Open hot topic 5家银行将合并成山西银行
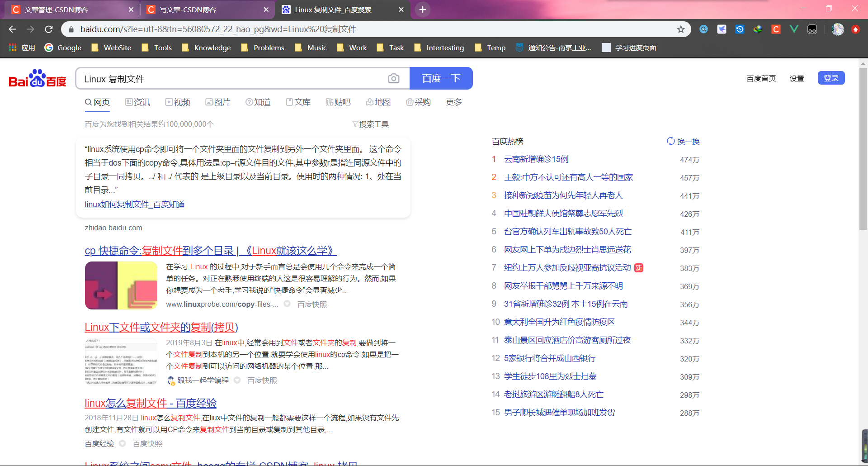The width and height of the screenshot is (868, 466). click(x=550, y=358)
